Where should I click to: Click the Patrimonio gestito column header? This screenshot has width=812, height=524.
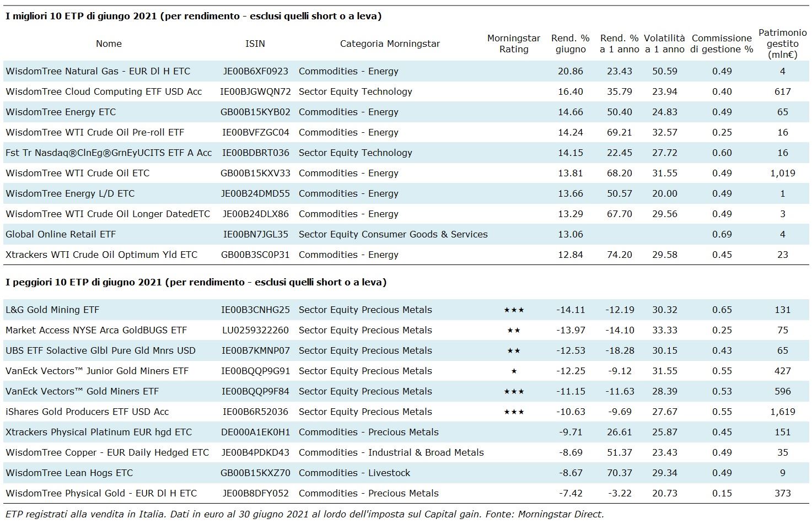point(782,44)
